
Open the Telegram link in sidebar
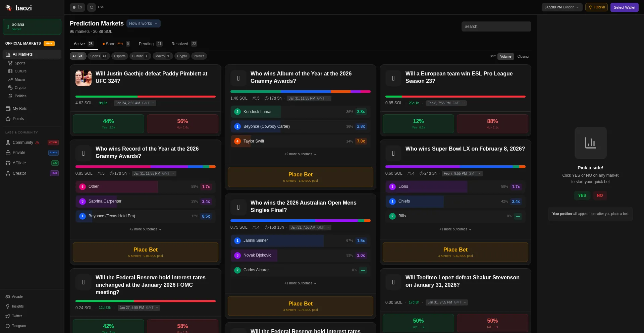tap(19, 326)
